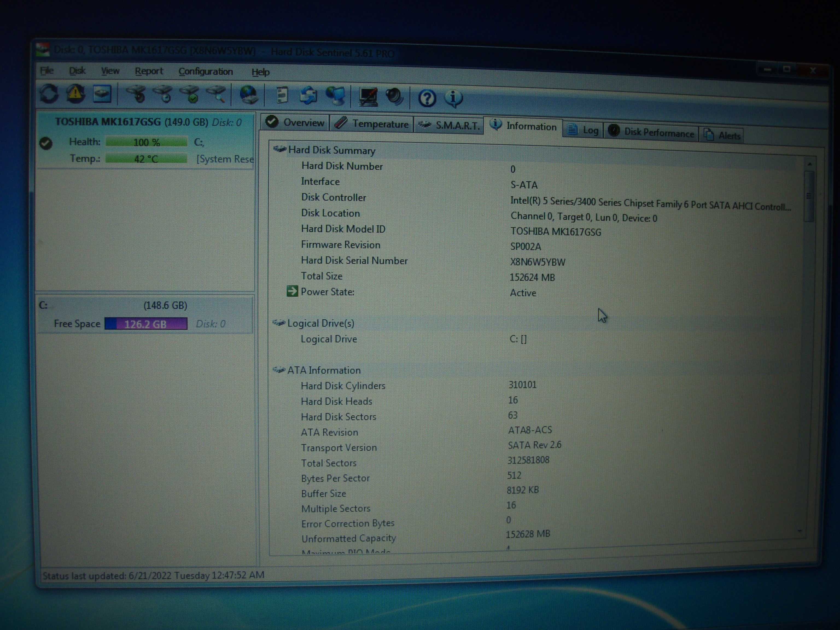840x630 pixels.
Task: Select the ATA Revision row label
Action: click(x=329, y=432)
